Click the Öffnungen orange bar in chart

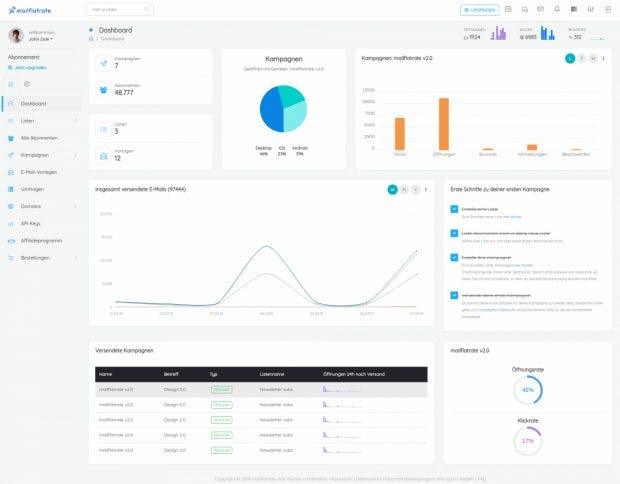[x=444, y=124]
